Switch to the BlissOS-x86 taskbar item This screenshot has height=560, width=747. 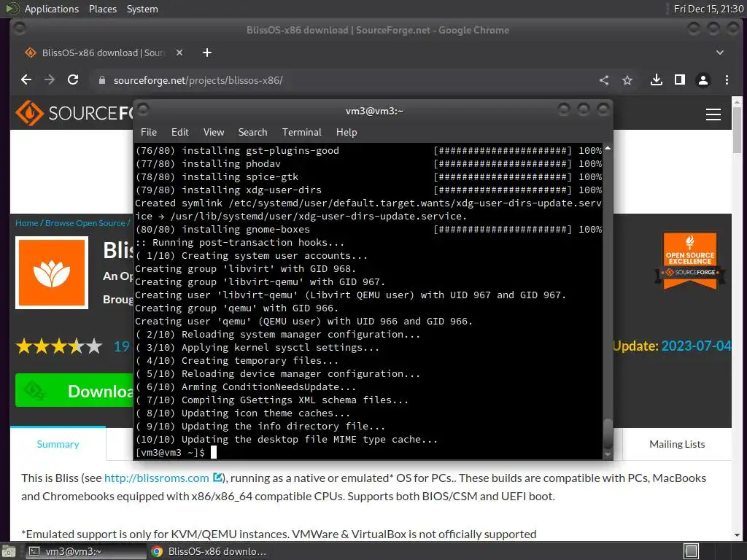[209, 551]
